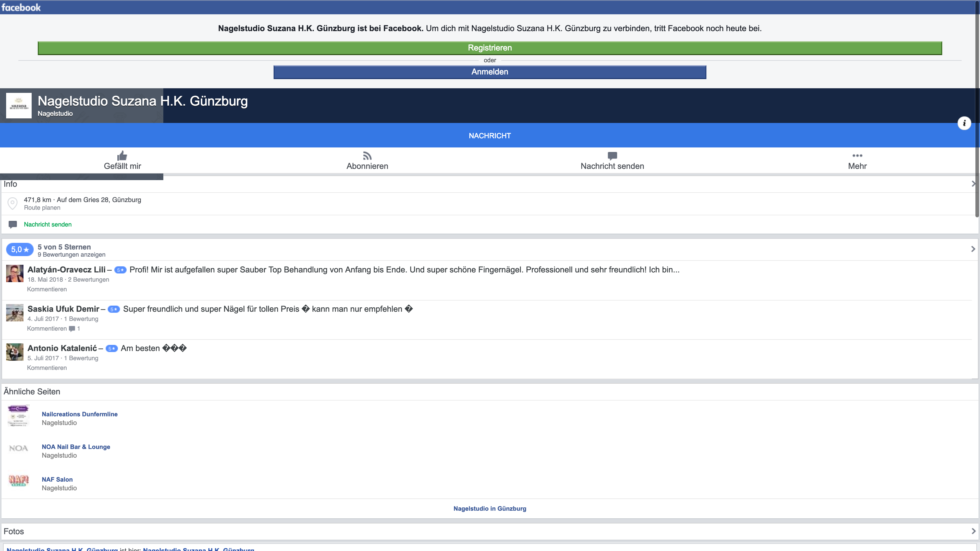This screenshot has height=551, width=980.
Task: Click the date 5. Juli 2017
Action: [43, 358]
